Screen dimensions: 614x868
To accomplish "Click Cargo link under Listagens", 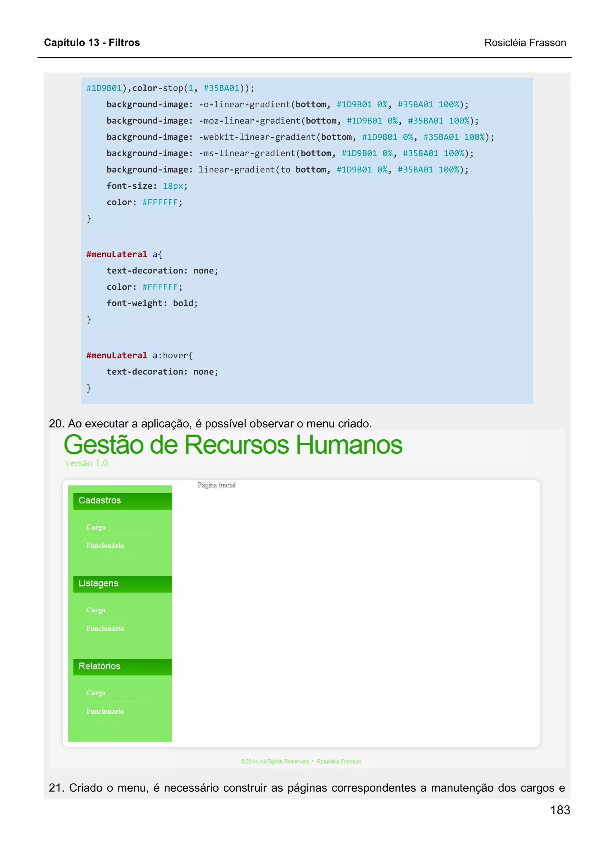I will [96, 610].
